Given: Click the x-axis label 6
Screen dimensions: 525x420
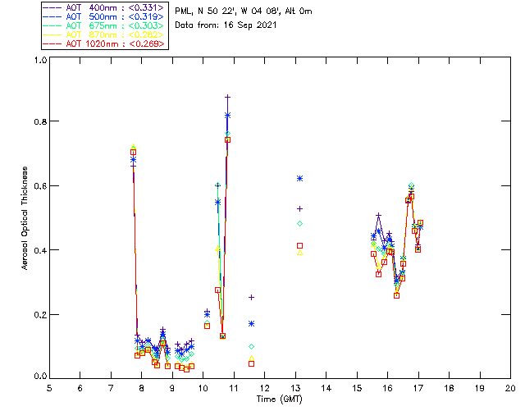Looking at the screenshot, I should (80, 388).
